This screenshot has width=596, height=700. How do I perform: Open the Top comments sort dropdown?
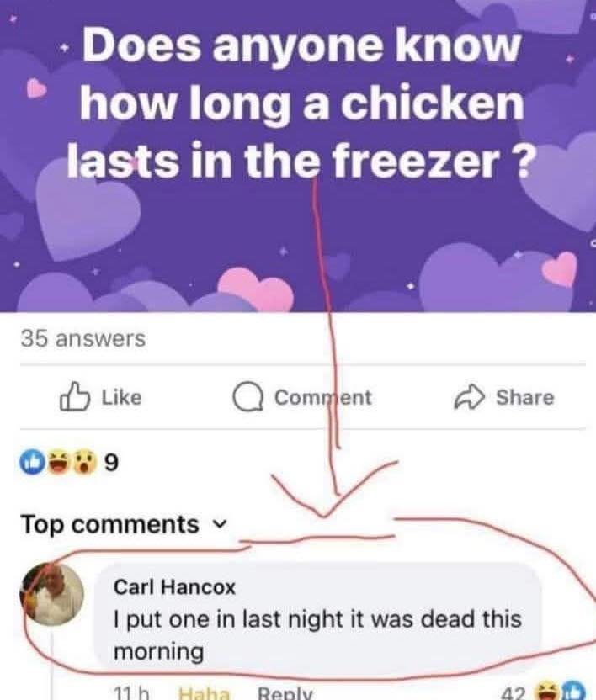point(217,524)
